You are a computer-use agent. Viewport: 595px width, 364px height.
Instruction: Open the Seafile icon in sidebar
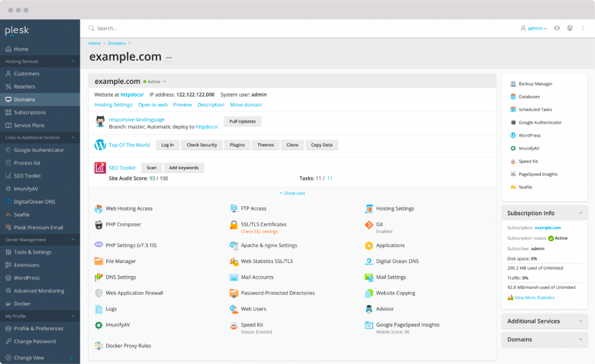pos(8,214)
